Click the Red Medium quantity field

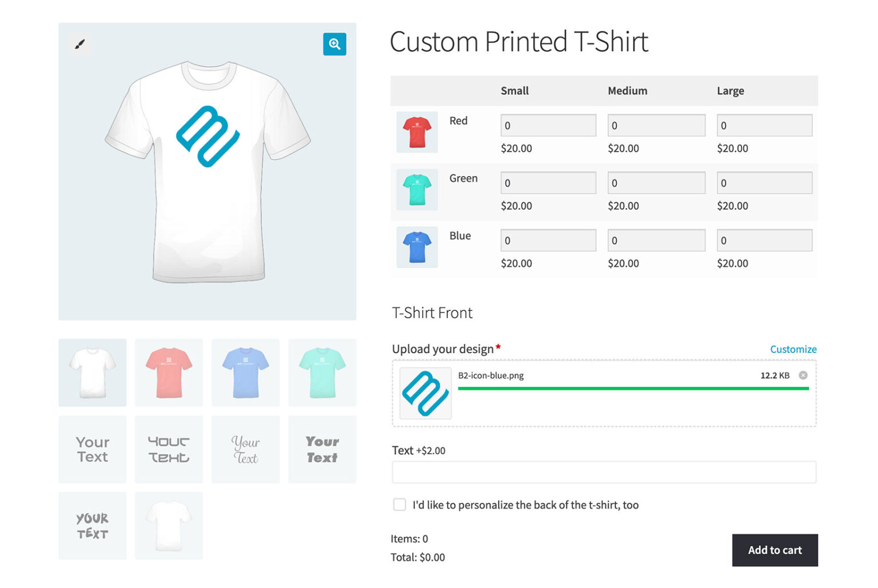pos(656,125)
